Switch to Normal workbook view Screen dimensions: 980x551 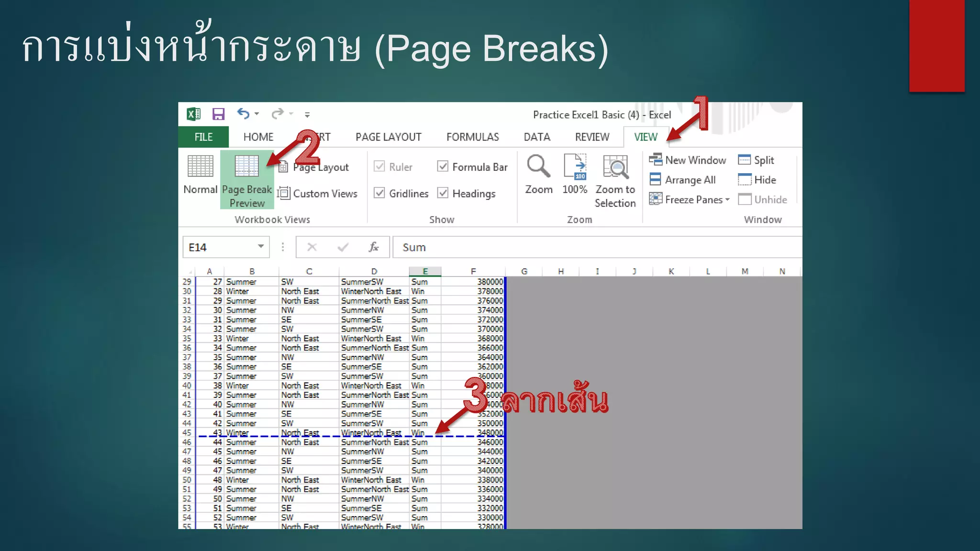click(x=200, y=175)
